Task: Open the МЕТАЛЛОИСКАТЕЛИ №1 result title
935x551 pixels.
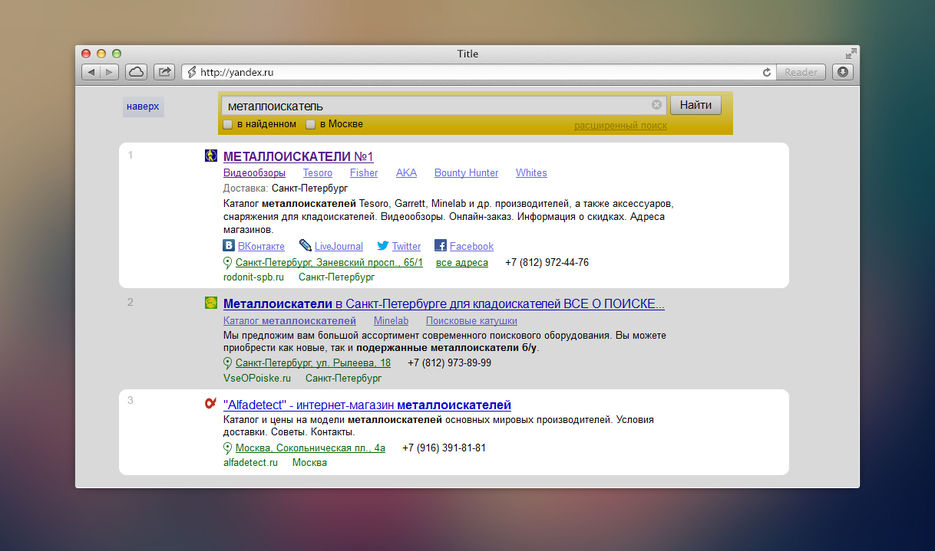Action: pyautogui.click(x=298, y=157)
